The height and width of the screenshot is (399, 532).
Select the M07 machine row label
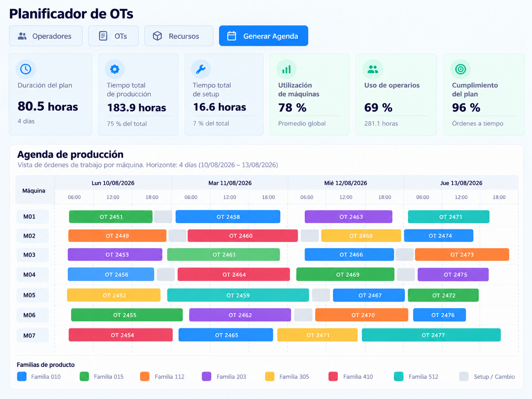[33, 335]
